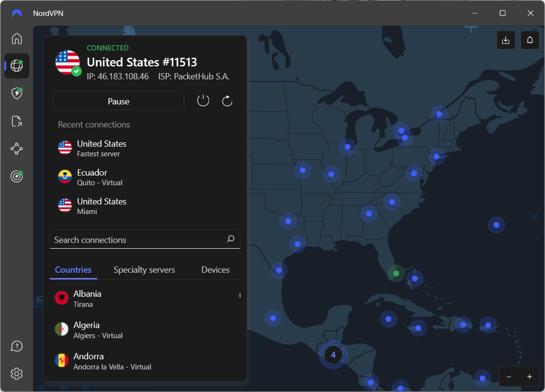Open Threat Protection shield in sidebar
The height and width of the screenshot is (392, 545).
[17, 93]
